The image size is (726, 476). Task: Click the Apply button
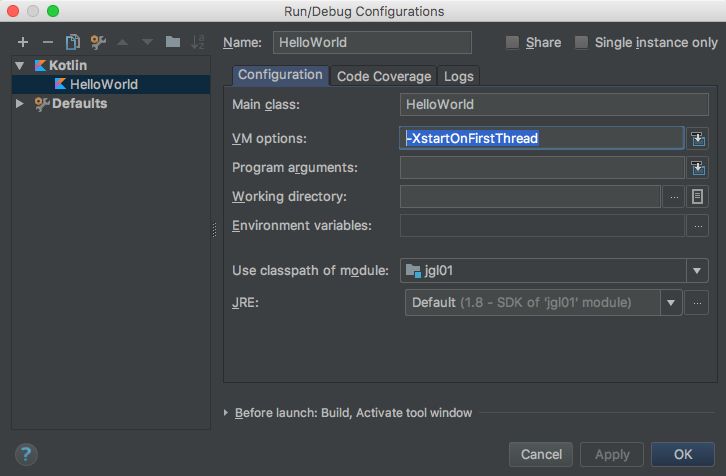click(x=612, y=454)
